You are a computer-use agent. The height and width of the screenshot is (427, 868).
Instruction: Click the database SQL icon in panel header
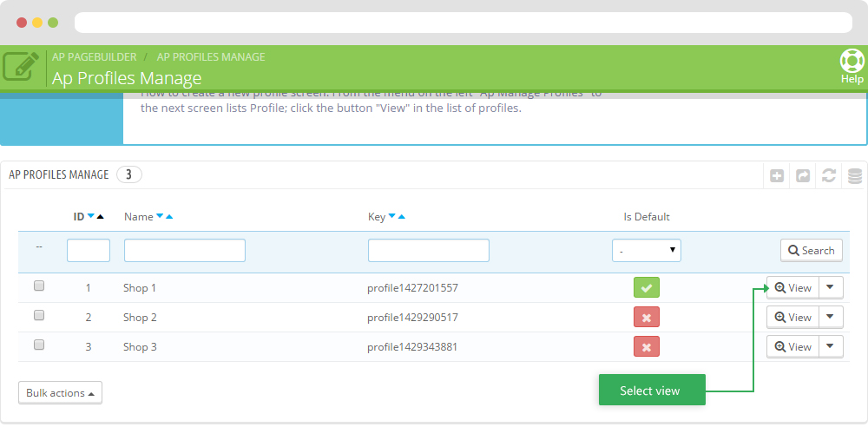click(x=854, y=175)
